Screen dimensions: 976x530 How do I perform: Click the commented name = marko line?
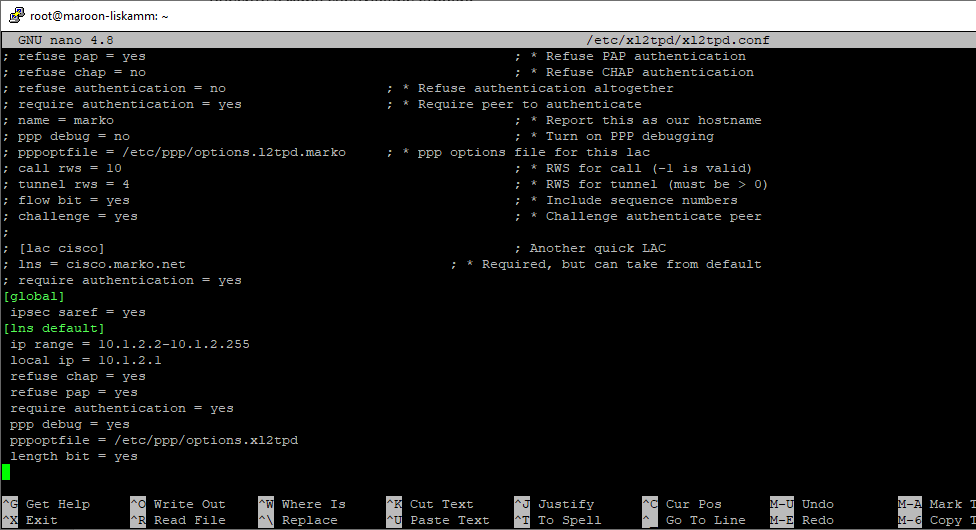pyautogui.click(x=59, y=120)
